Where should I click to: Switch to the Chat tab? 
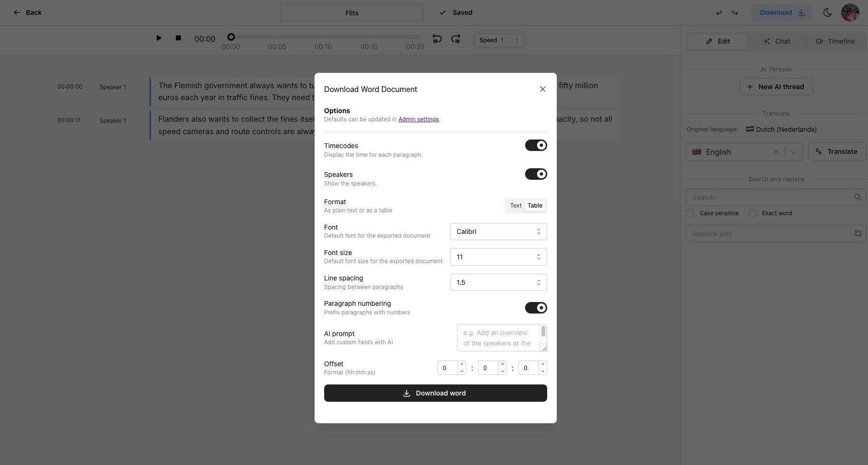point(776,41)
